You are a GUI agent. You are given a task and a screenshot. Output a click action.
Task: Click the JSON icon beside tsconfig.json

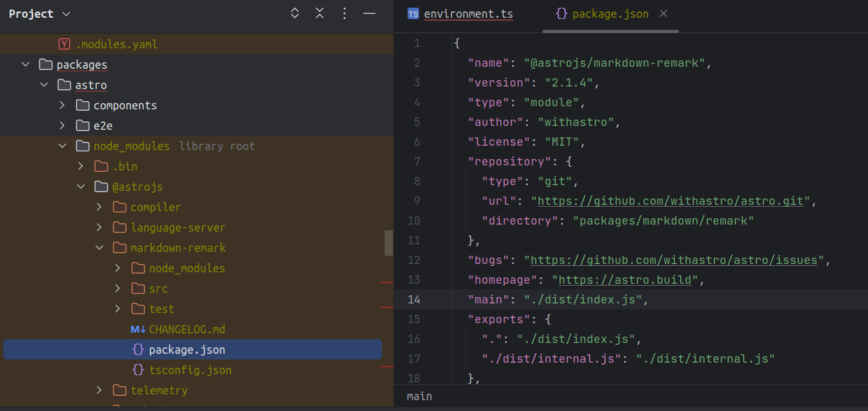click(137, 370)
